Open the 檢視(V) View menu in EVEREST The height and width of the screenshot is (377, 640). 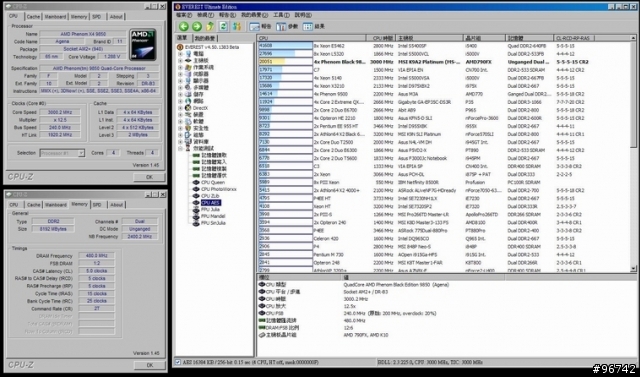(x=205, y=15)
